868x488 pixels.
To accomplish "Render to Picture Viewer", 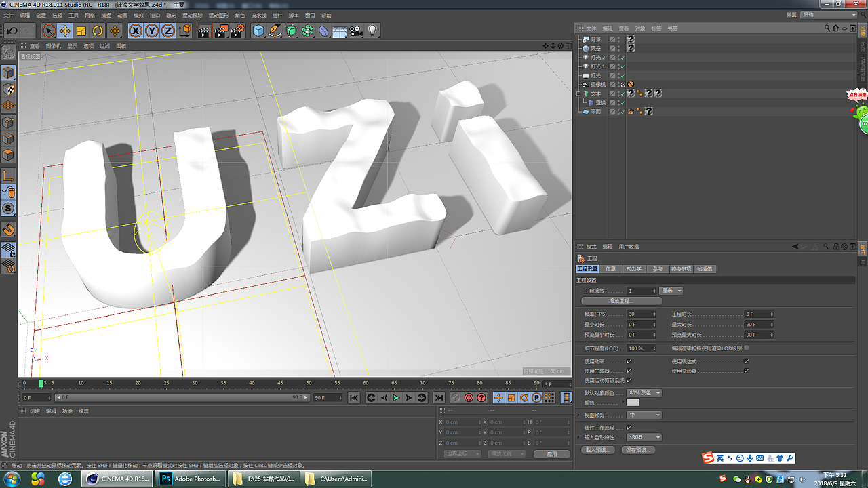I will pos(222,30).
